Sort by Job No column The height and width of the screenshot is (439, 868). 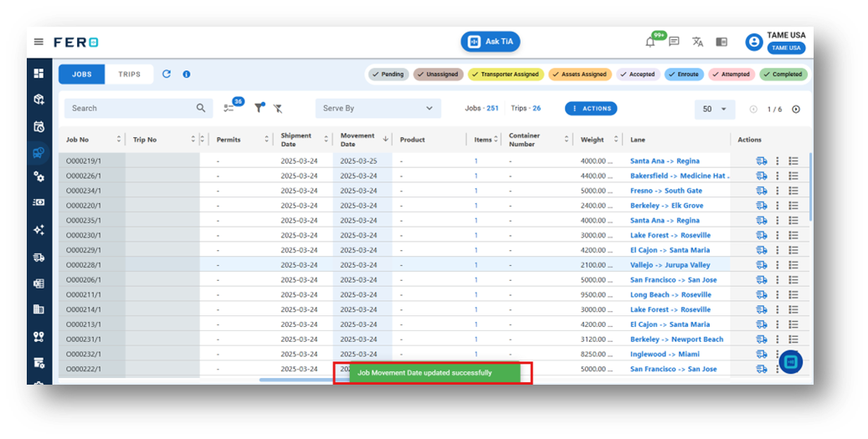point(119,140)
